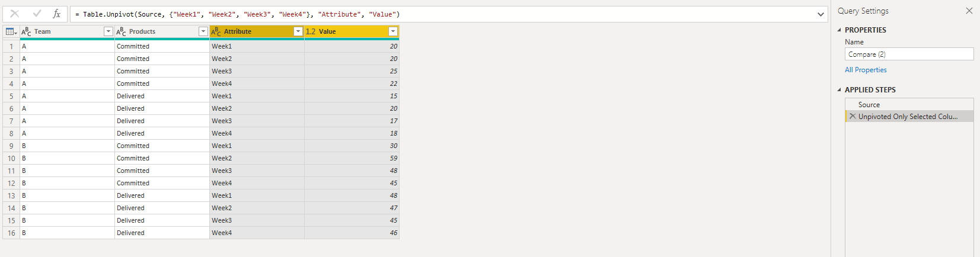
Task: Select the Unpivoted Only Selected Columns step
Action: coord(909,117)
